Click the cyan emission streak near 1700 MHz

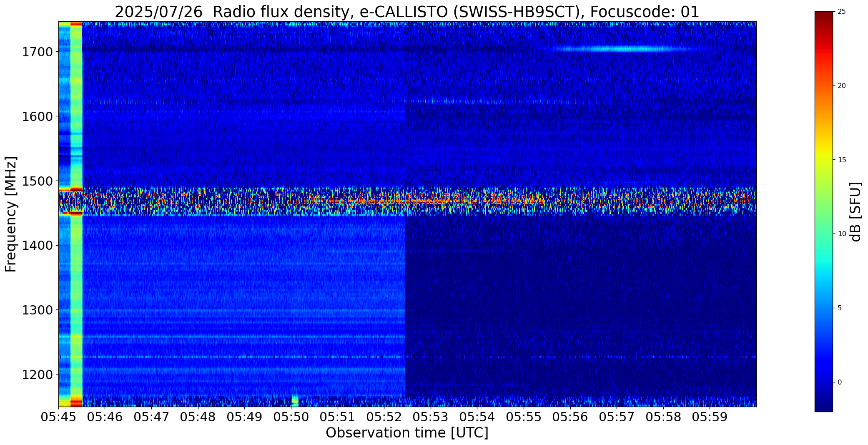[x=622, y=49]
